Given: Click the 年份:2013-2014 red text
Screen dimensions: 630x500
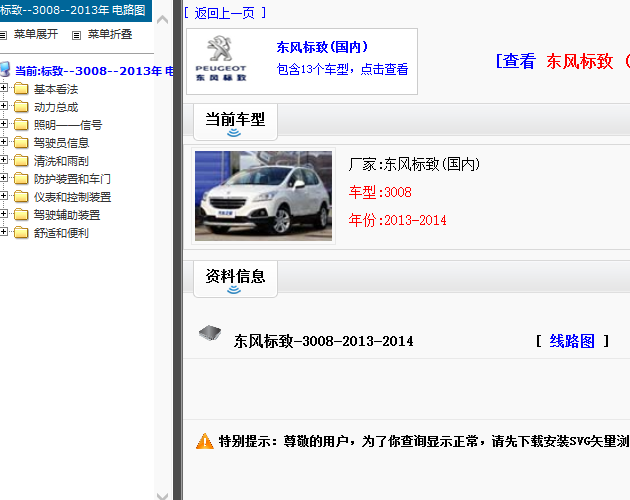Looking at the screenshot, I should 397,220.
